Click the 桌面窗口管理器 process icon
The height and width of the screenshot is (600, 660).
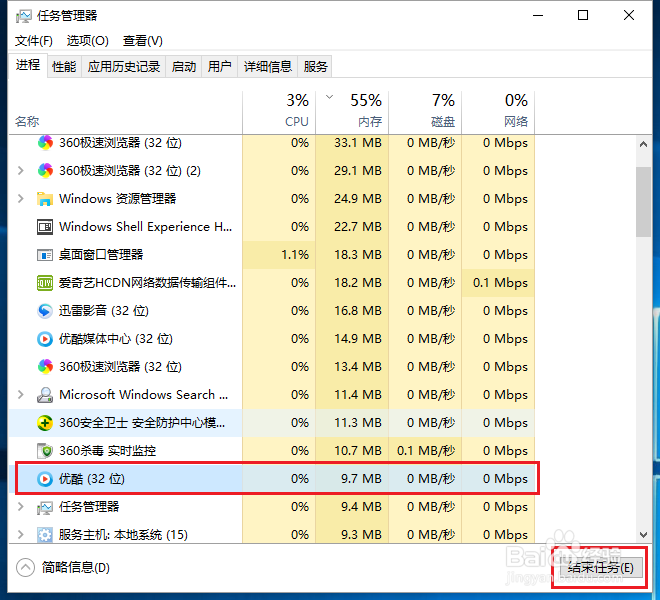point(45,255)
